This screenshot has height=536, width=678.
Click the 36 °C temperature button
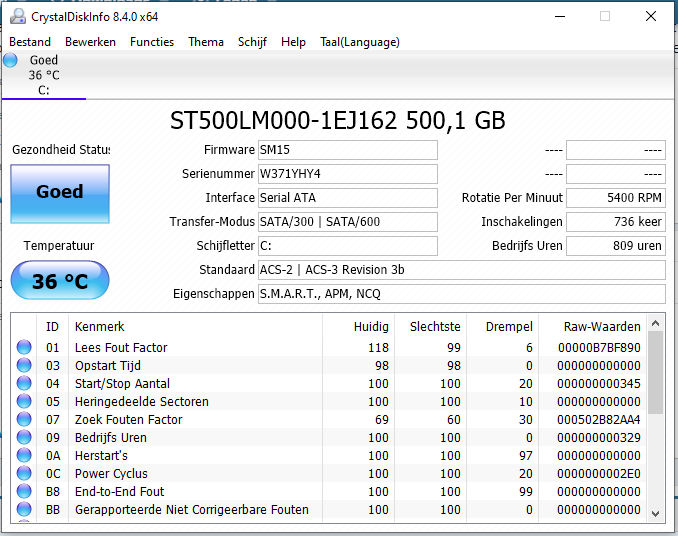coord(60,281)
